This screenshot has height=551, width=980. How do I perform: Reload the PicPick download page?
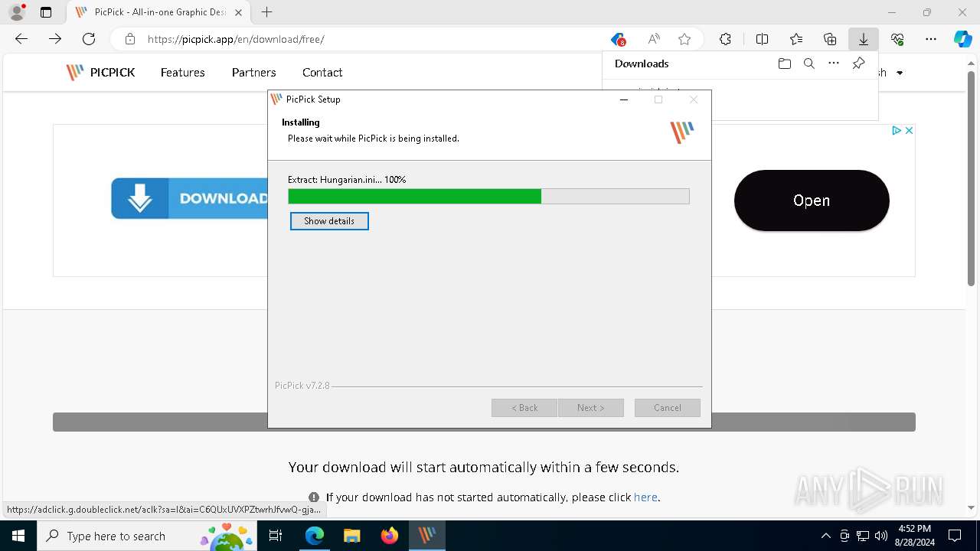click(89, 39)
